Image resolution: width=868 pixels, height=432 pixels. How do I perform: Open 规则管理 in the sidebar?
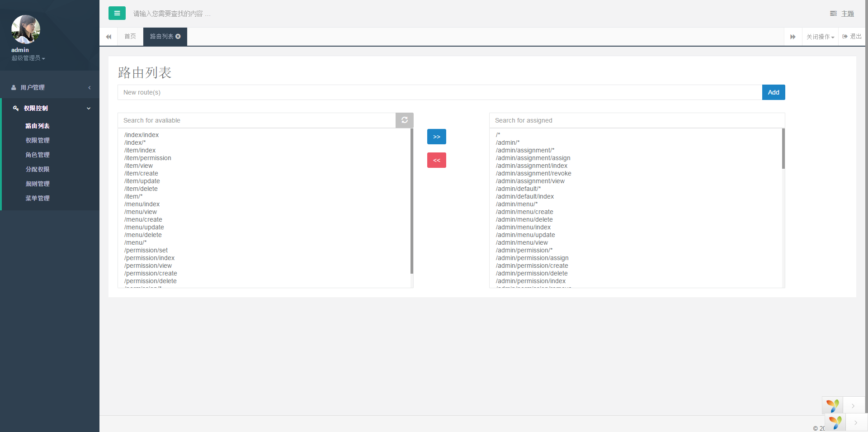[38, 184]
